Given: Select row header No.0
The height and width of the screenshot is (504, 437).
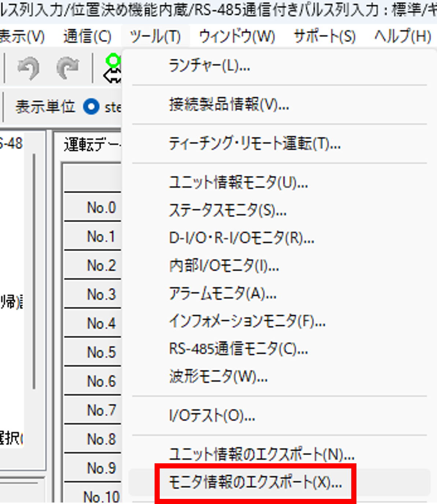Looking at the screenshot, I should (x=93, y=207).
